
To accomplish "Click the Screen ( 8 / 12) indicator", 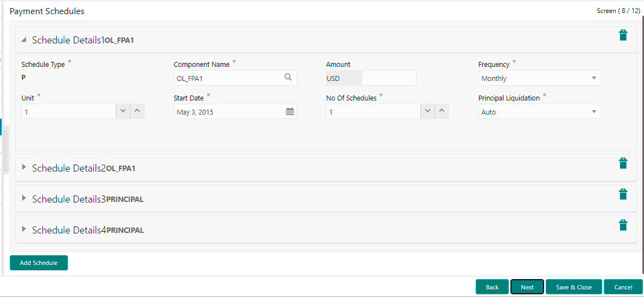I will (x=618, y=11).
